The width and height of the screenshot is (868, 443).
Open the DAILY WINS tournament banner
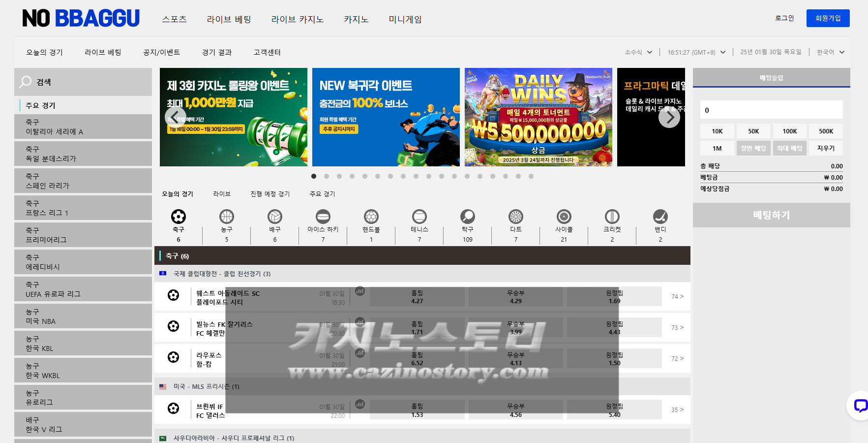pos(539,117)
